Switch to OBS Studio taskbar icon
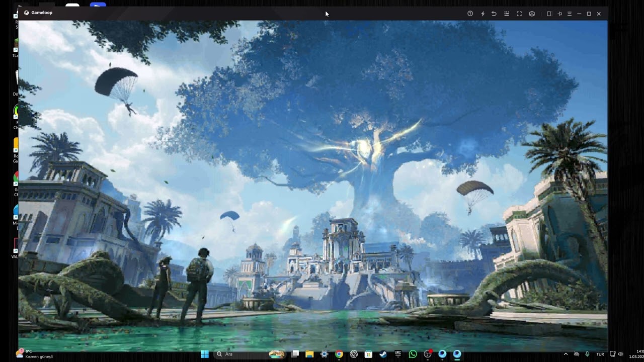The width and height of the screenshot is (644, 362). tap(428, 354)
